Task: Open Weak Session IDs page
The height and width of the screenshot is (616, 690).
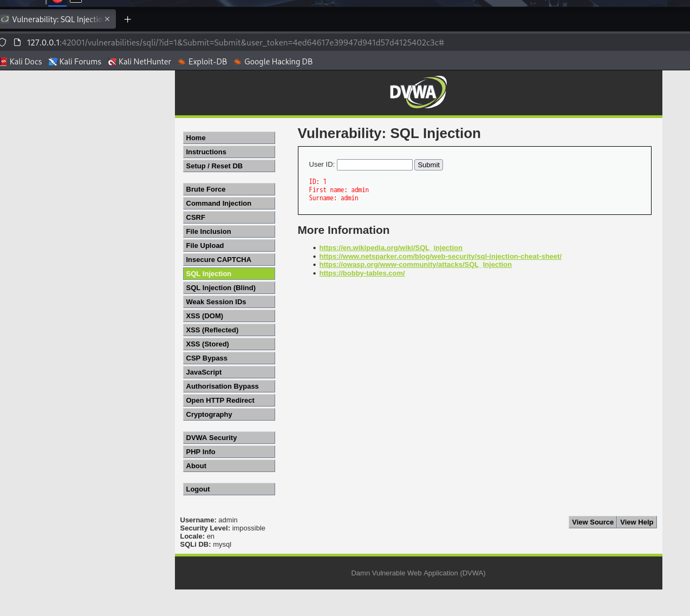Action: coord(229,302)
